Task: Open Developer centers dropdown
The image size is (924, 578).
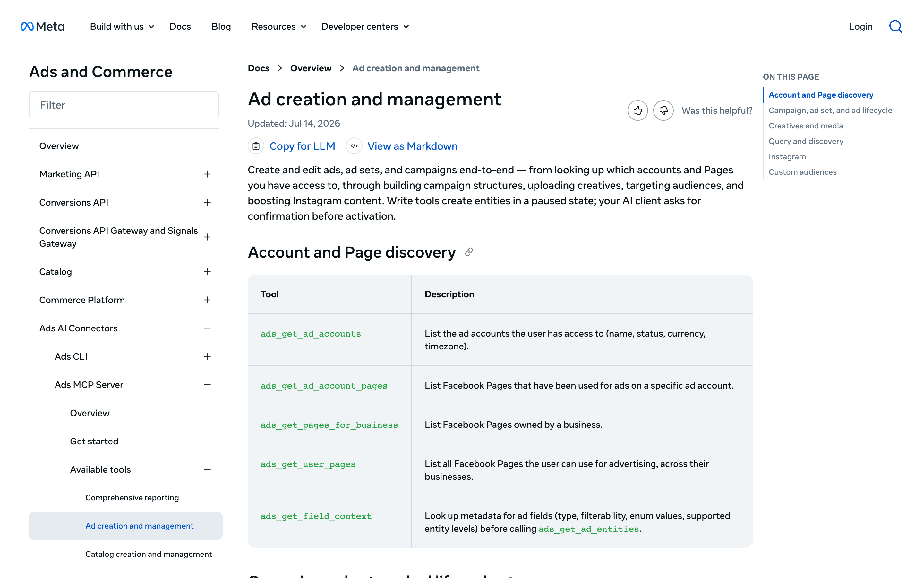Action: click(365, 26)
